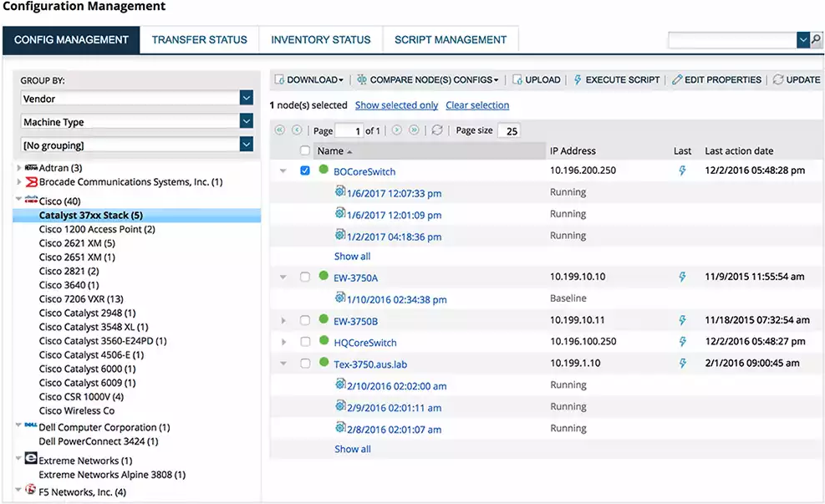
Task: Open the HQCoreSwitch node link
Action: (x=365, y=343)
